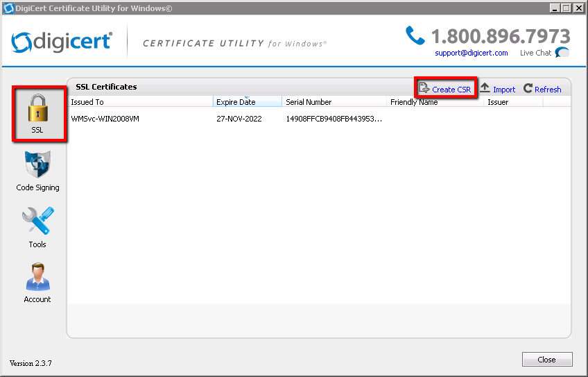Image resolution: width=588 pixels, height=377 pixels.
Task: Click the Live Chat bubble icon
Action: click(562, 53)
